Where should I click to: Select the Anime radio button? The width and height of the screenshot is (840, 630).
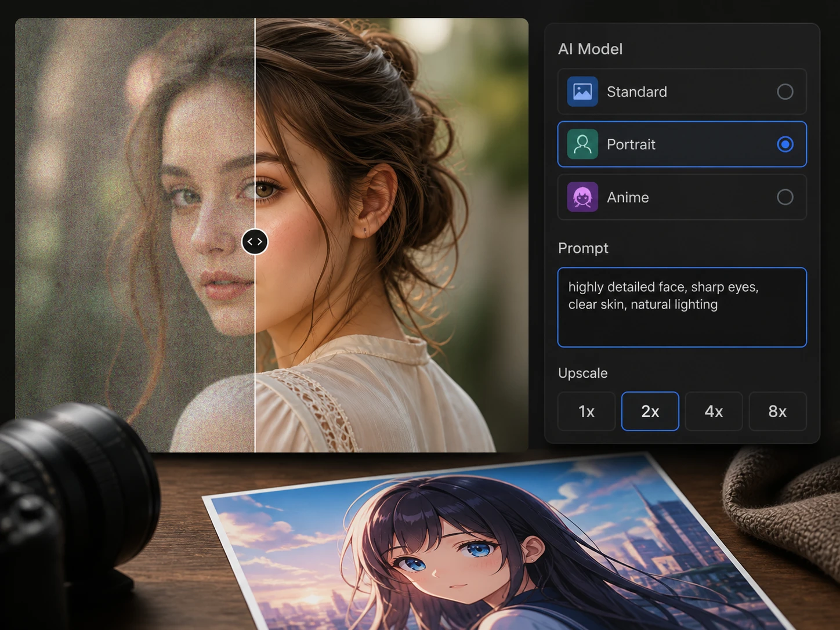click(785, 197)
